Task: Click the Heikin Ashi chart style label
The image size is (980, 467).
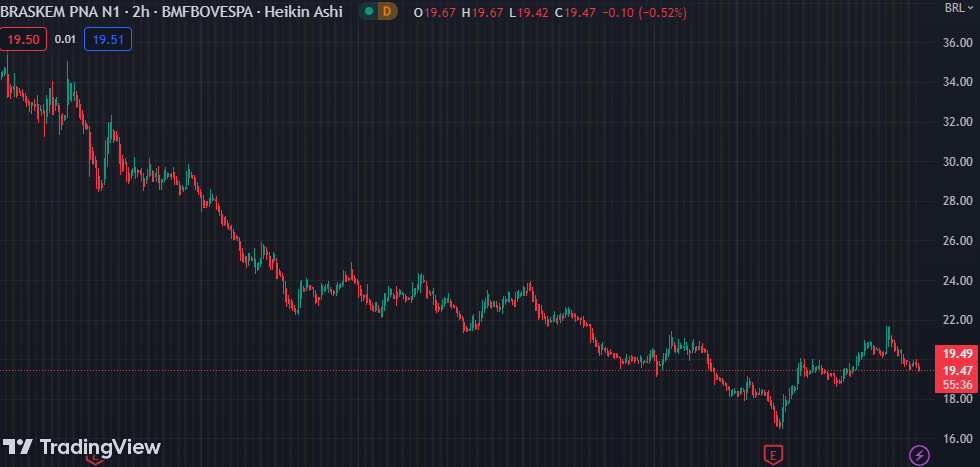Action: pyautogui.click(x=304, y=11)
